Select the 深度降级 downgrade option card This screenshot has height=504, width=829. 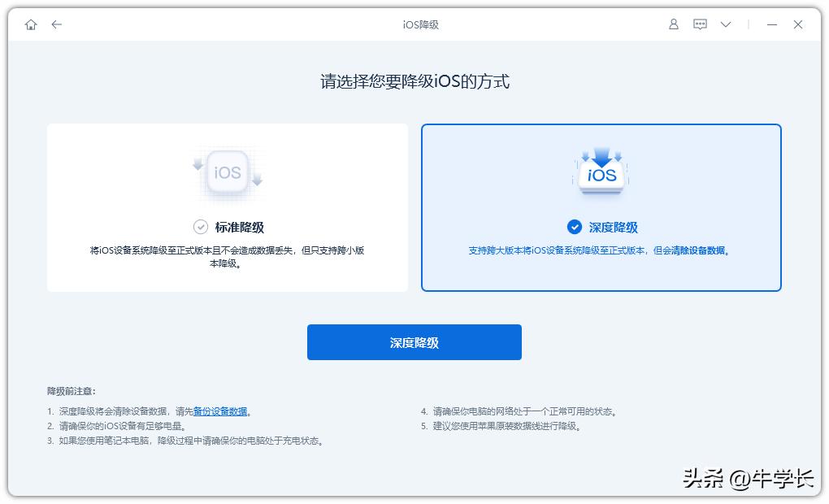tap(601, 207)
